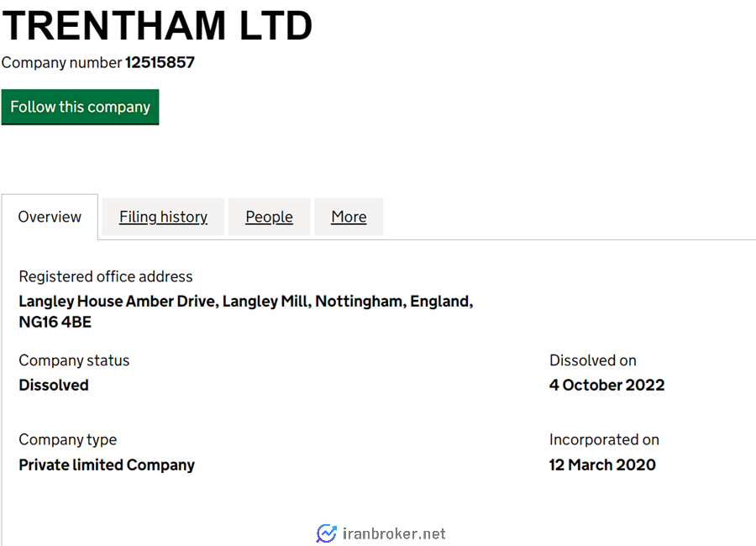Click the TRENTHAM LTD company heading
This screenshot has height=546, width=756.
158,25
